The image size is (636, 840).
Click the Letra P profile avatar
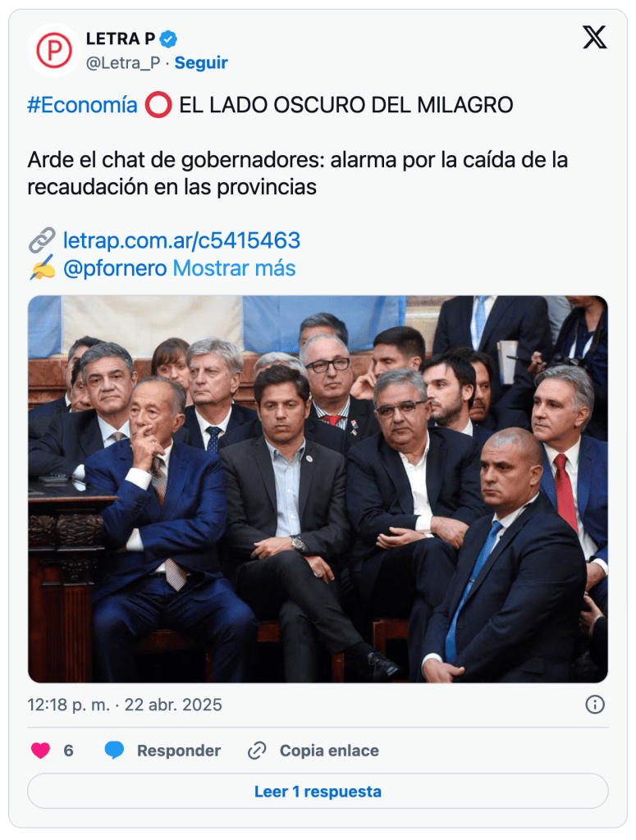54,50
